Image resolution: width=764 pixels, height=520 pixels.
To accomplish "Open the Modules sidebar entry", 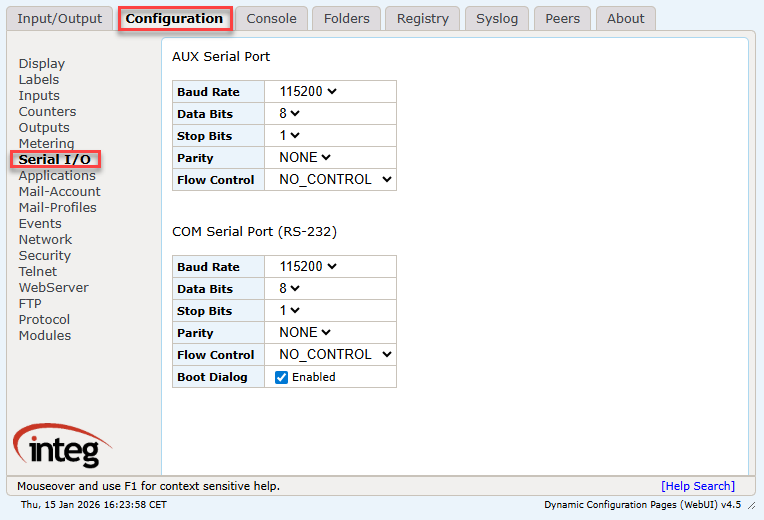I will (45, 336).
